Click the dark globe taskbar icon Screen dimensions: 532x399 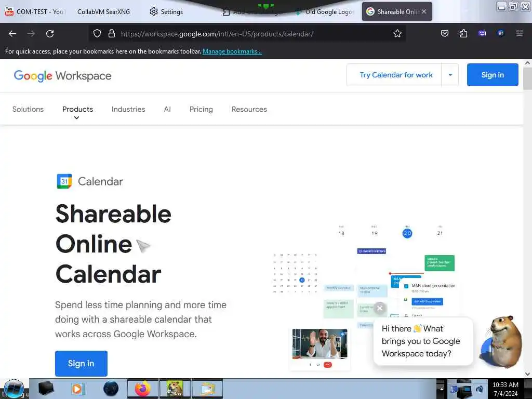111,389
